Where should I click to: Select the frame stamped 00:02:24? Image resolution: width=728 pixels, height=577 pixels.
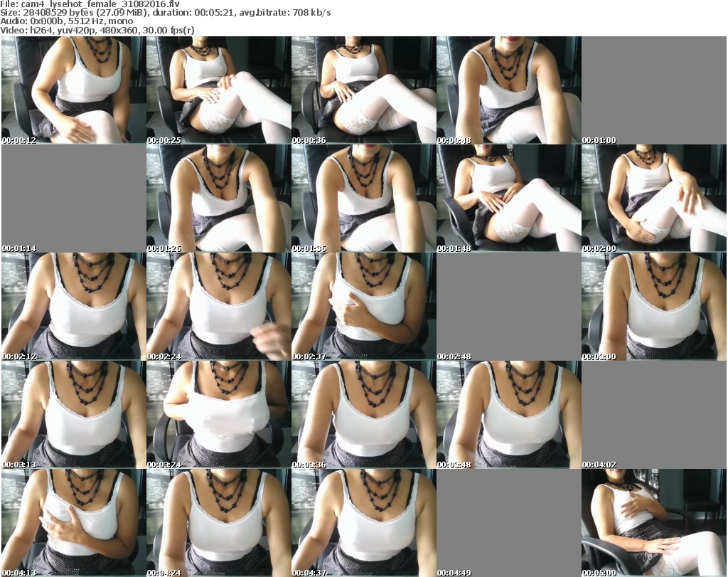coord(219,307)
